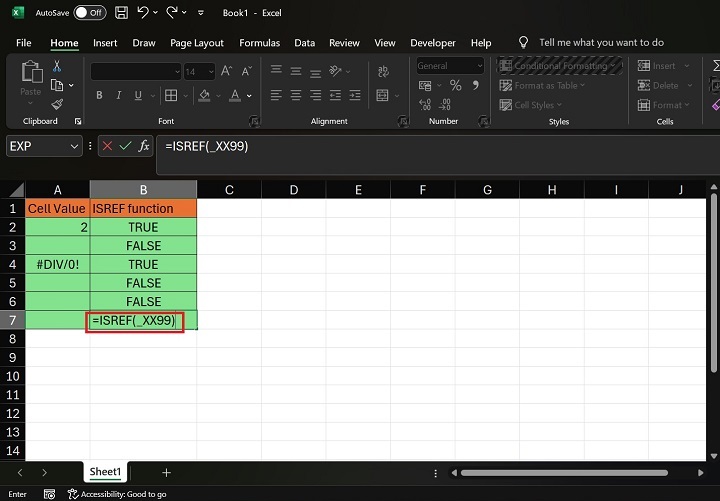The height and width of the screenshot is (501, 720).
Task: Open the font name dropdown
Action: click(x=177, y=72)
